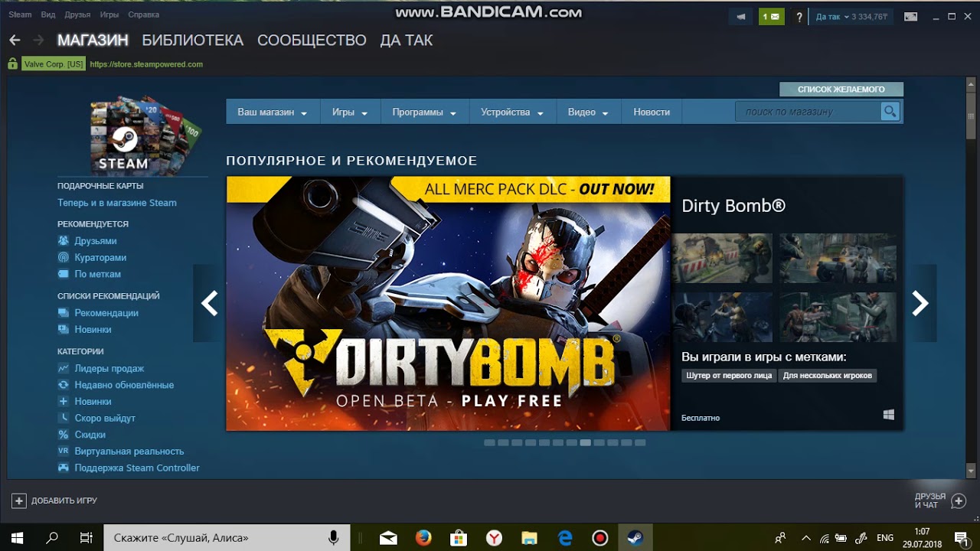Viewport: 980px width, 551px height.
Task: Click the Bandicam recording taskbar icon
Action: [x=600, y=538]
